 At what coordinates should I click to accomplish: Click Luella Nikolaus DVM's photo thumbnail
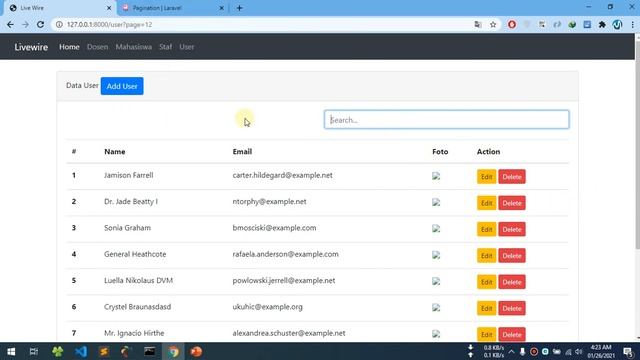pyautogui.click(x=436, y=281)
